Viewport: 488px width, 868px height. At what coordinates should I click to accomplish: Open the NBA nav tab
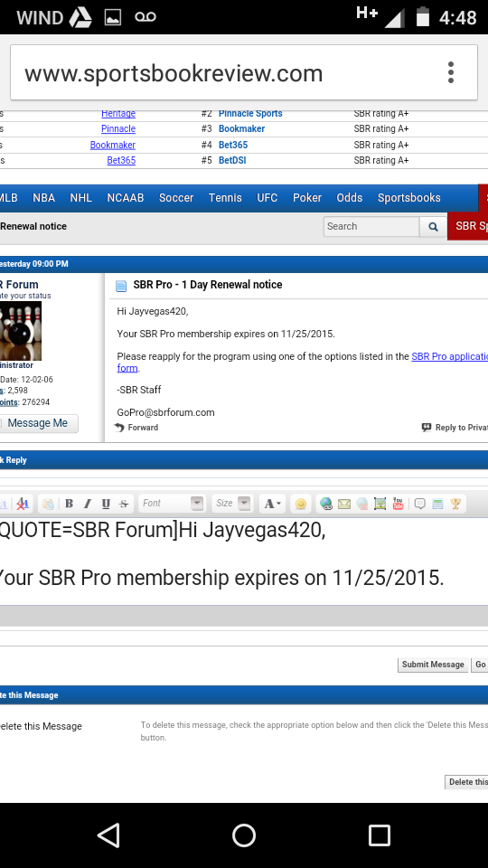coord(43,198)
